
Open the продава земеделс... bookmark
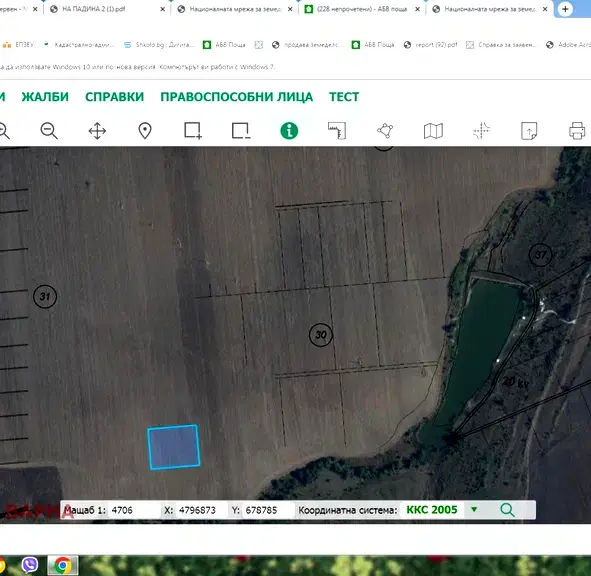(307, 45)
